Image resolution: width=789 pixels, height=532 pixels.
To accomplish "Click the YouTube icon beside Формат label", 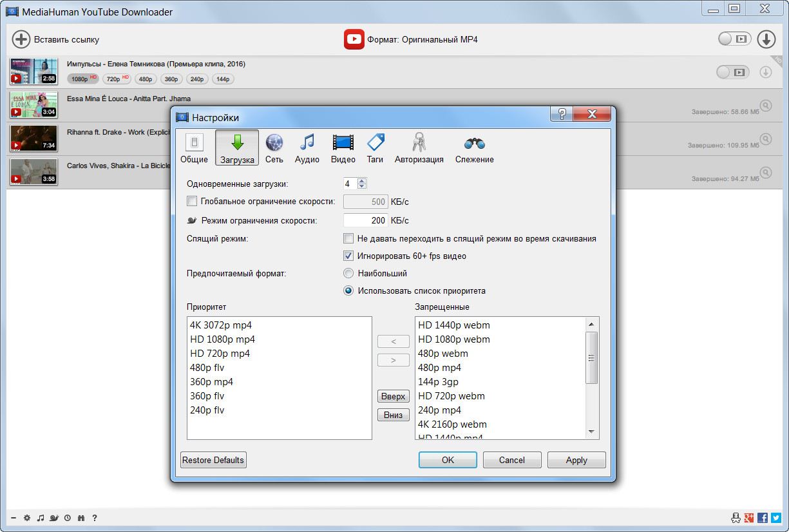I will [354, 39].
